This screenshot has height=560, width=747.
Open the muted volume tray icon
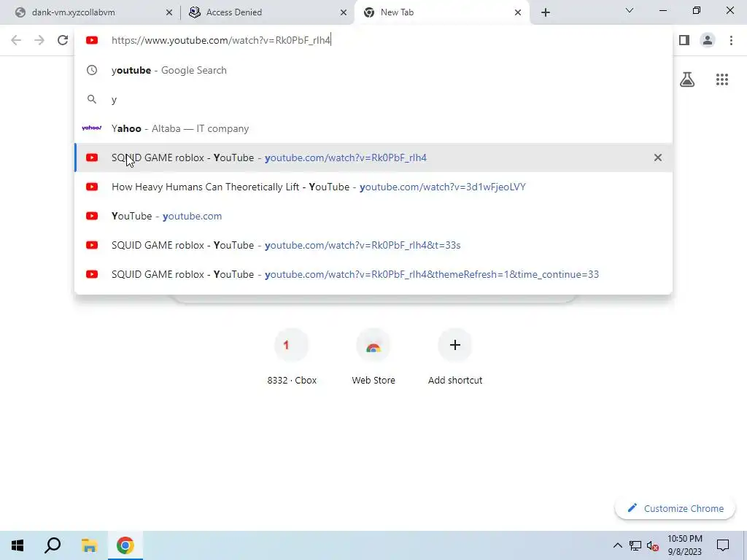click(x=653, y=545)
